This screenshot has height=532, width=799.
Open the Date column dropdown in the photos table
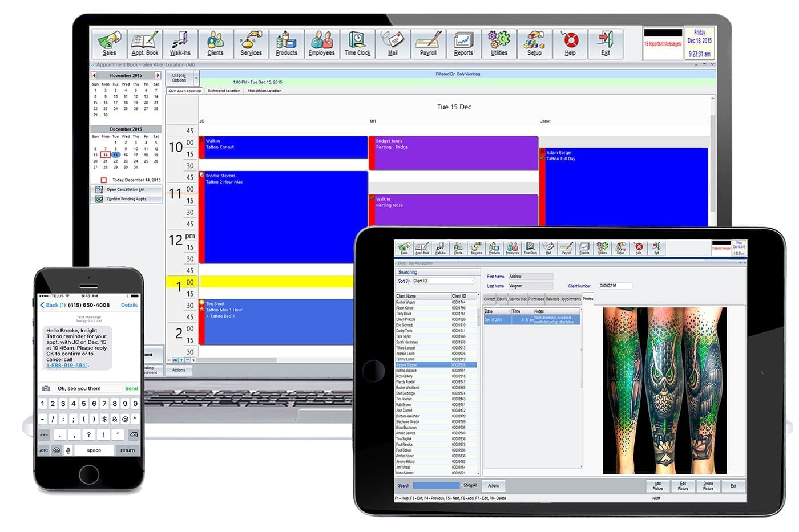(510, 311)
